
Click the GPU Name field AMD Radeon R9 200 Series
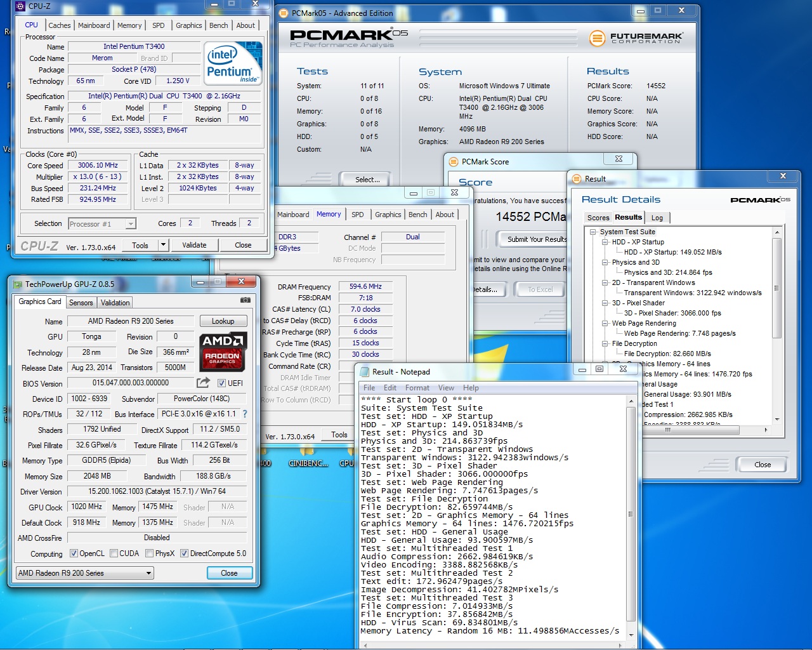click(131, 321)
